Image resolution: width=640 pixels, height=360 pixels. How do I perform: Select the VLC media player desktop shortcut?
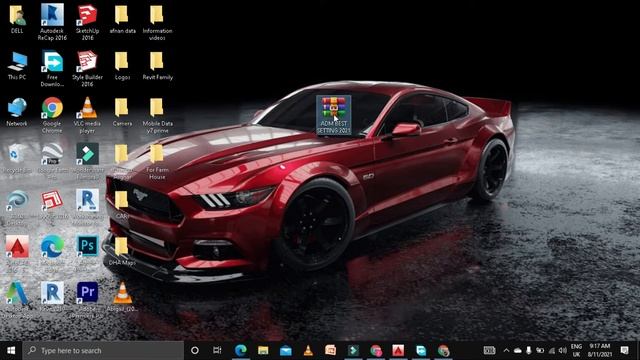pos(87,114)
